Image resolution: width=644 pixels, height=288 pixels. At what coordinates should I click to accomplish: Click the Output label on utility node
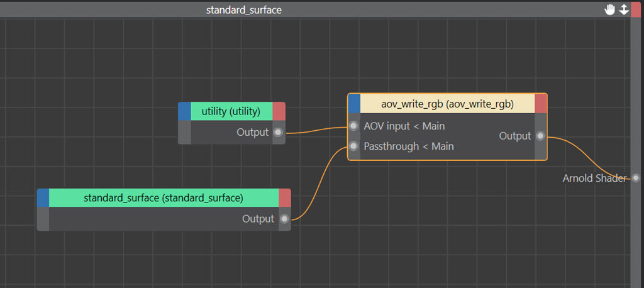253,133
